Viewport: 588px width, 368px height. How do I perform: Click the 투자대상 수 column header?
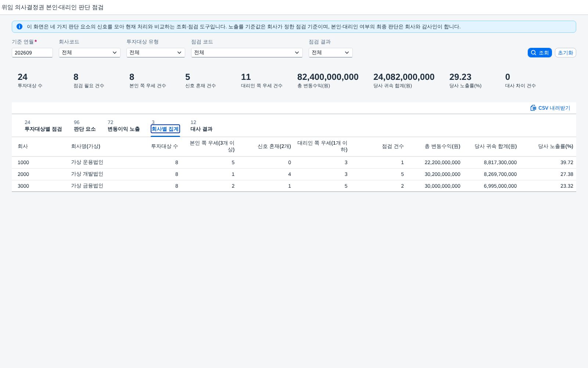(x=165, y=146)
